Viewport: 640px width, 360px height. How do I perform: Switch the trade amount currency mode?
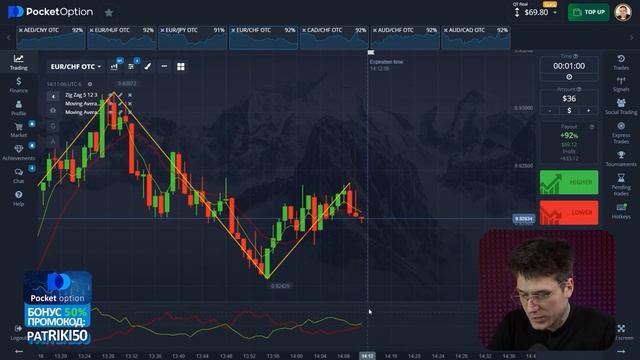[x=569, y=110]
